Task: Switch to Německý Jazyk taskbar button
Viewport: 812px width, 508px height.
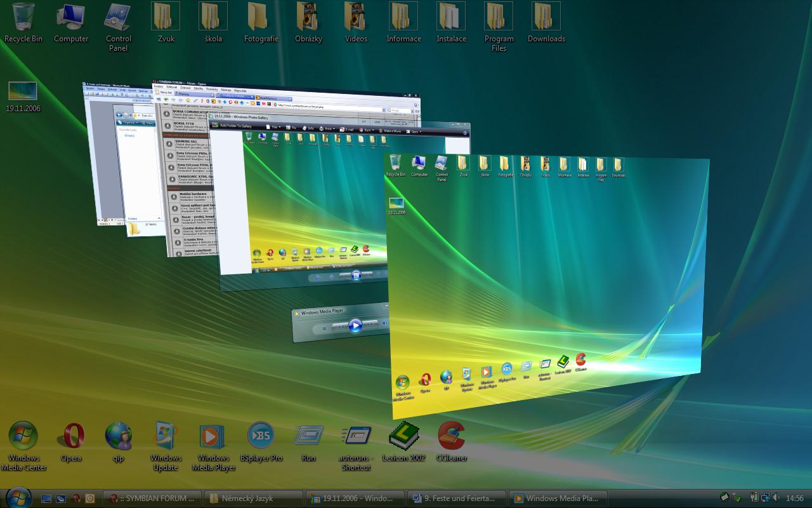Action: [254, 498]
